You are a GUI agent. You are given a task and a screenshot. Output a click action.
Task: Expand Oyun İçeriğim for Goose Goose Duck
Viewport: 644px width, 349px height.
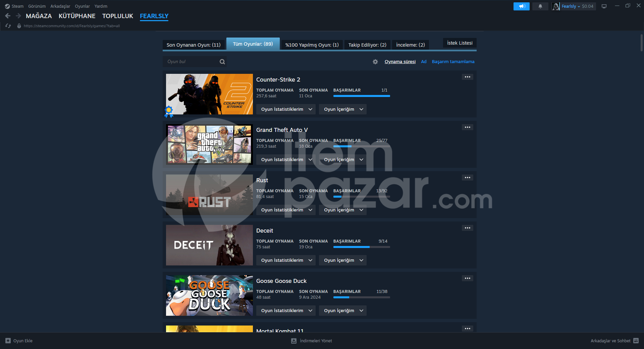coord(343,311)
